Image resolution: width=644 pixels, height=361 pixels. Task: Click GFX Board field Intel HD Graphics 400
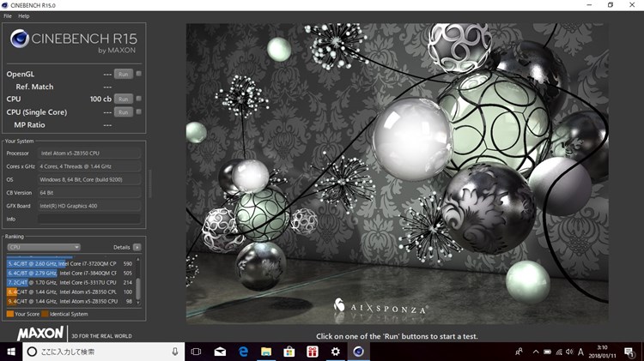coord(89,206)
